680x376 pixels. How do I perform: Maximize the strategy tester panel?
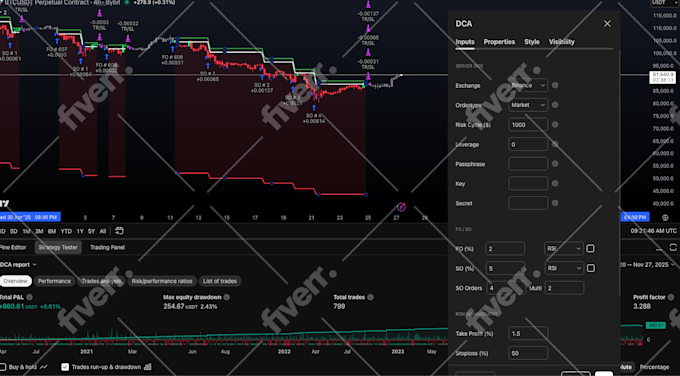pos(673,248)
